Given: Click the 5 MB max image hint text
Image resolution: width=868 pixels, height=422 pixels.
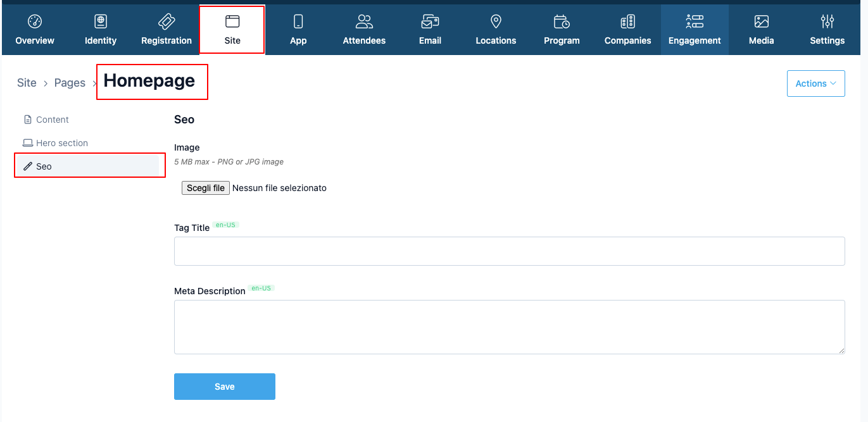Looking at the screenshot, I should click(x=229, y=162).
